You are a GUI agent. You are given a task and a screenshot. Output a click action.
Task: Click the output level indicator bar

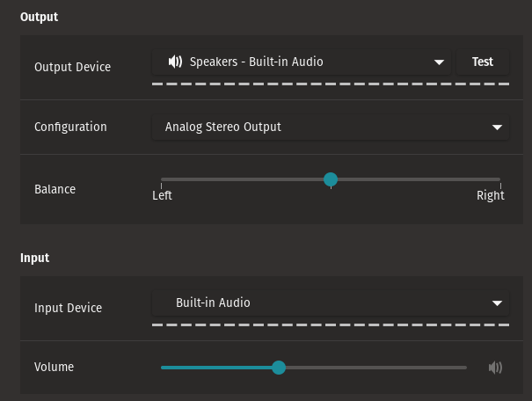click(331, 84)
